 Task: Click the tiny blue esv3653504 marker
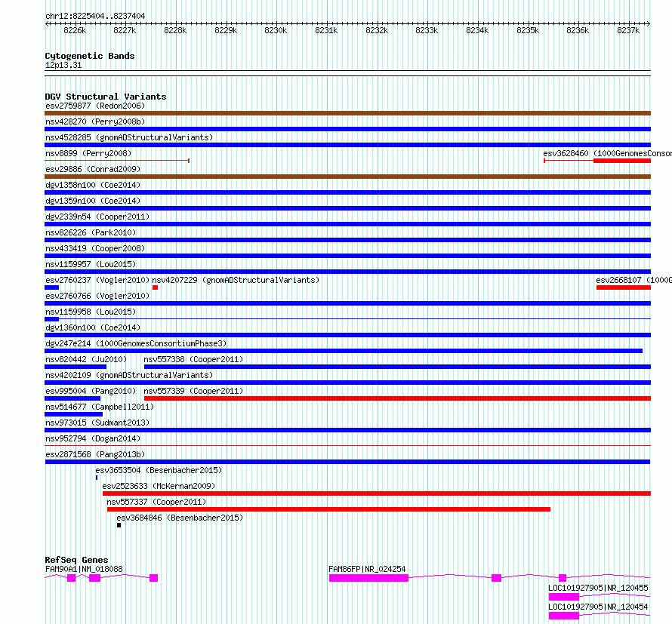[97, 478]
